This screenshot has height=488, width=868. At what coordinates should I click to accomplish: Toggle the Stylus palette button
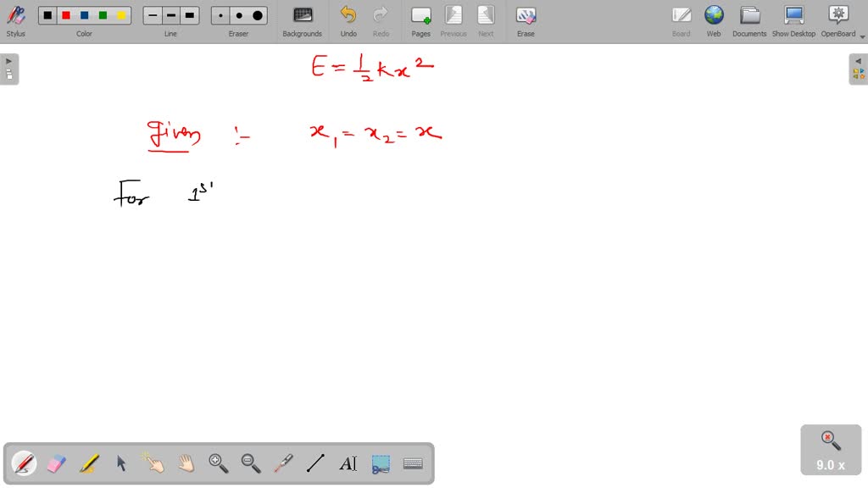pos(15,20)
